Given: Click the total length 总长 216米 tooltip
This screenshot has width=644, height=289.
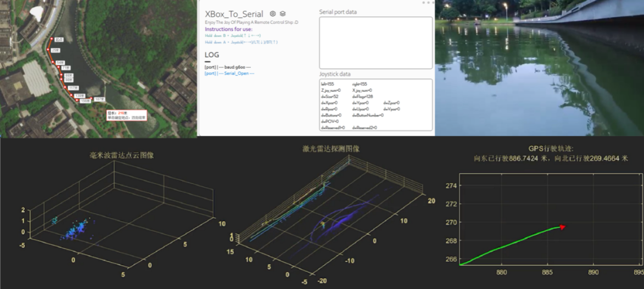Looking at the screenshot, I should 126,114.
